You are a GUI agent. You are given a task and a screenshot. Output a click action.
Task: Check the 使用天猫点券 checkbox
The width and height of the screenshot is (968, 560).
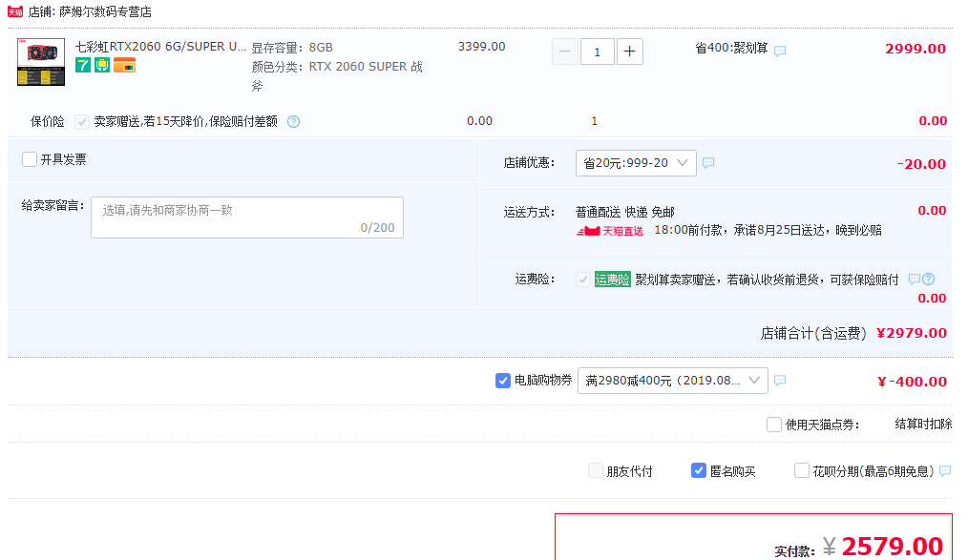click(773, 425)
